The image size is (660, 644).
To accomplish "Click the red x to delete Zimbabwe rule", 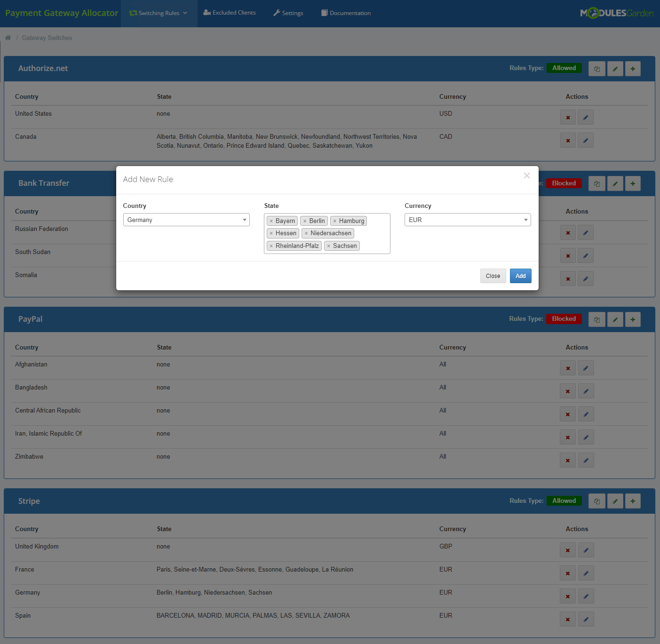I will coord(567,460).
